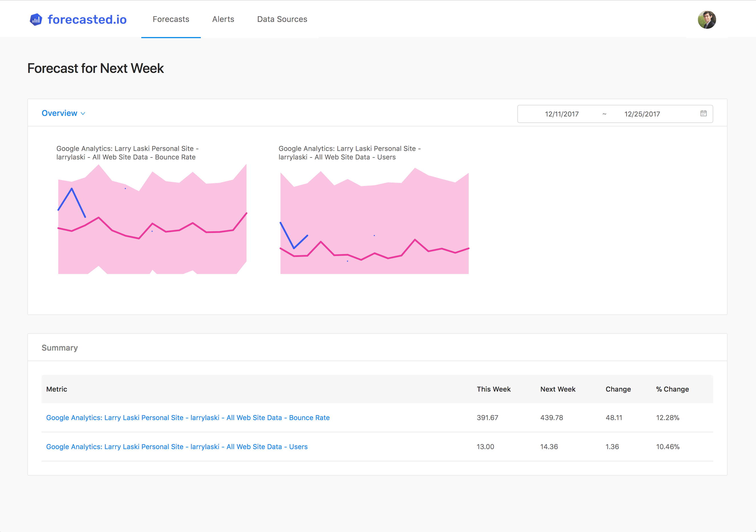Click the end date 12/25/2017 field
The height and width of the screenshot is (532, 756).
tap(642, 114)
